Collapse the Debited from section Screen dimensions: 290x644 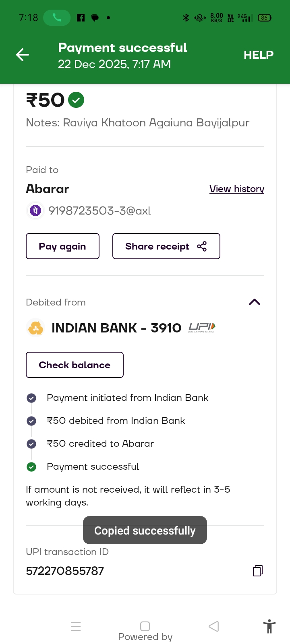click(x=255, y=302)
